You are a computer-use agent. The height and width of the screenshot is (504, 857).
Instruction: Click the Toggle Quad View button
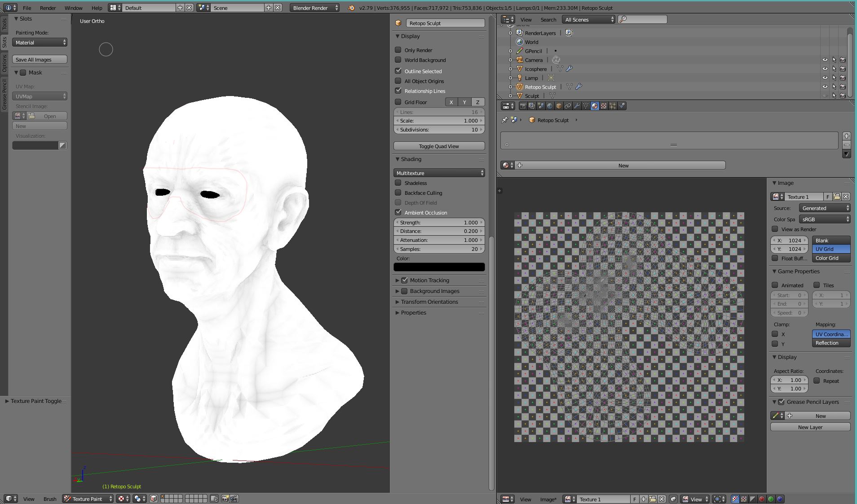coord(439,146)
